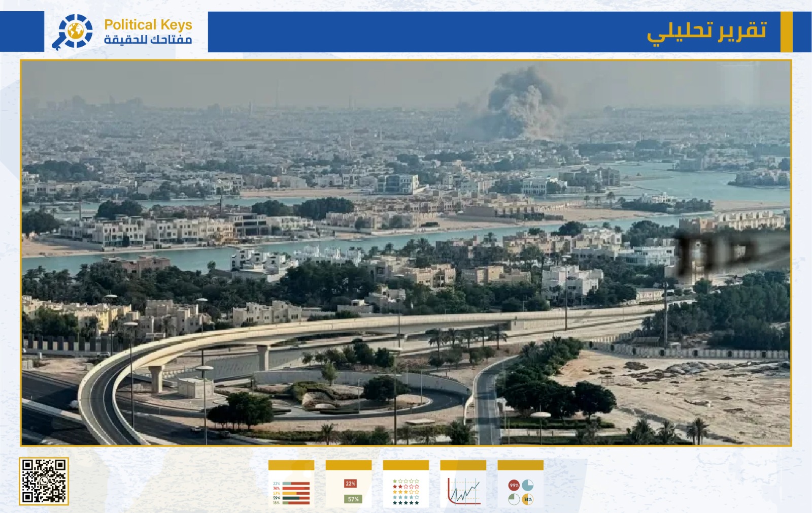The width and height of the screenshot is (812, 513).
Task: Click the Political Keys globe-key logo
Action: 73,31
